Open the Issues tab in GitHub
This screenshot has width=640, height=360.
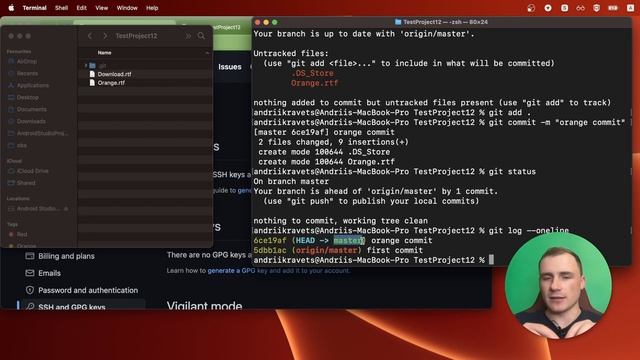pos(229,67)
